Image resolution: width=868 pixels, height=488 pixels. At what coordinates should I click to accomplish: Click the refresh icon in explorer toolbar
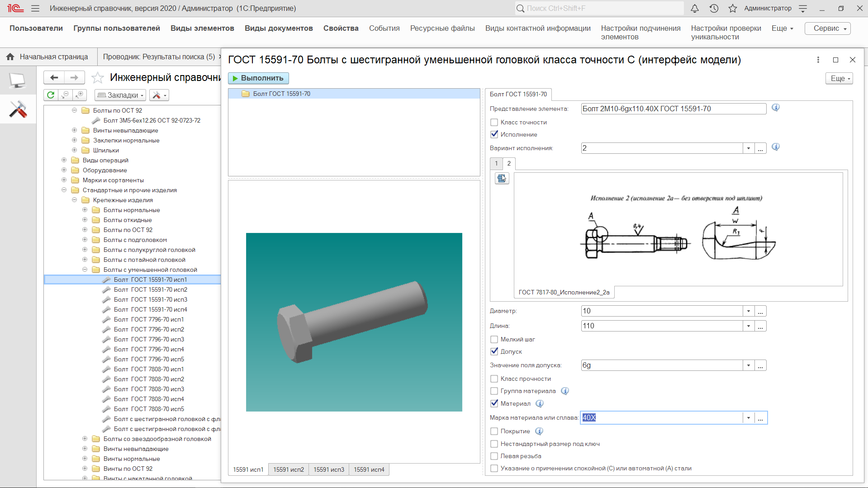51,95
